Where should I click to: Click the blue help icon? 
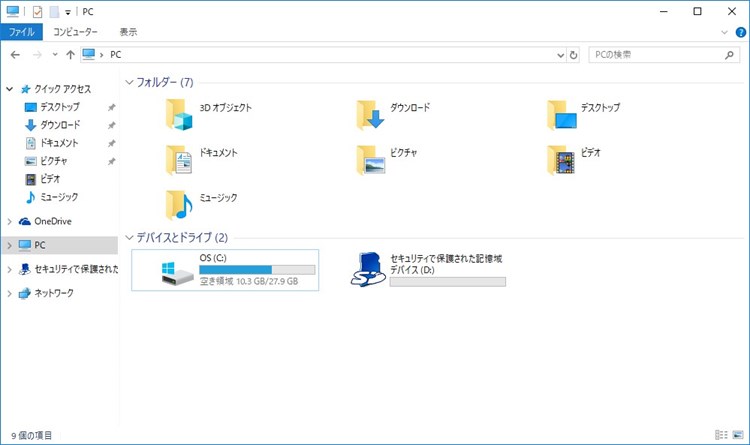[740, 33]
